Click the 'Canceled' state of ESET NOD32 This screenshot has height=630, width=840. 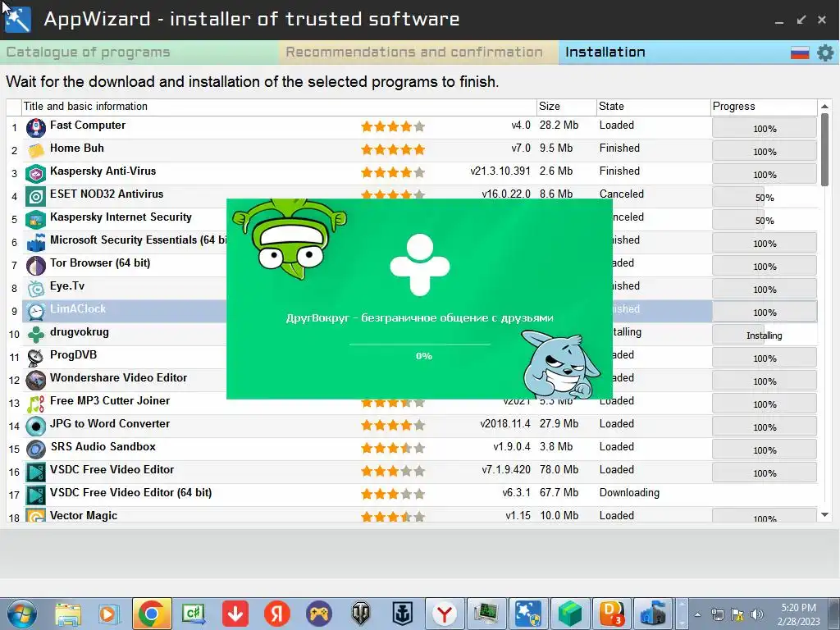622,194
